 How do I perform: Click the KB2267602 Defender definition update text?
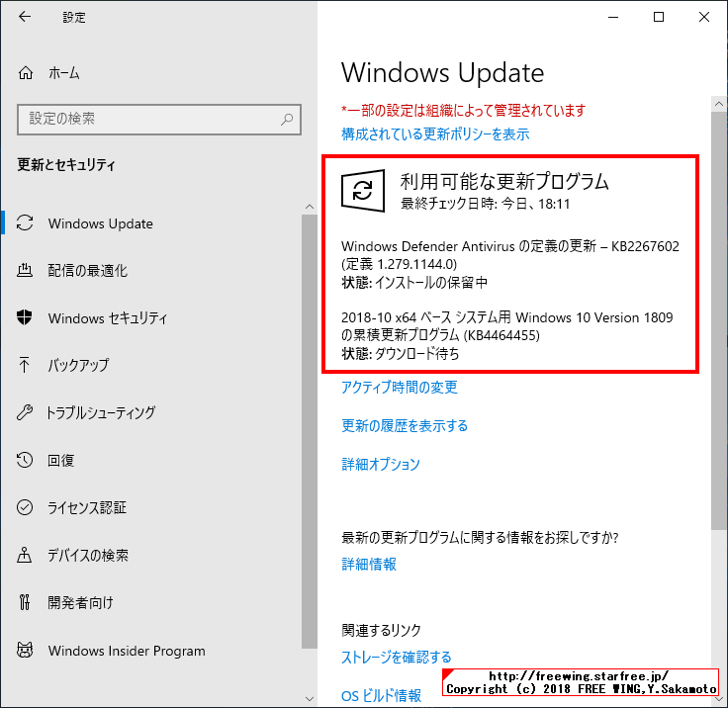coord(509,255)
